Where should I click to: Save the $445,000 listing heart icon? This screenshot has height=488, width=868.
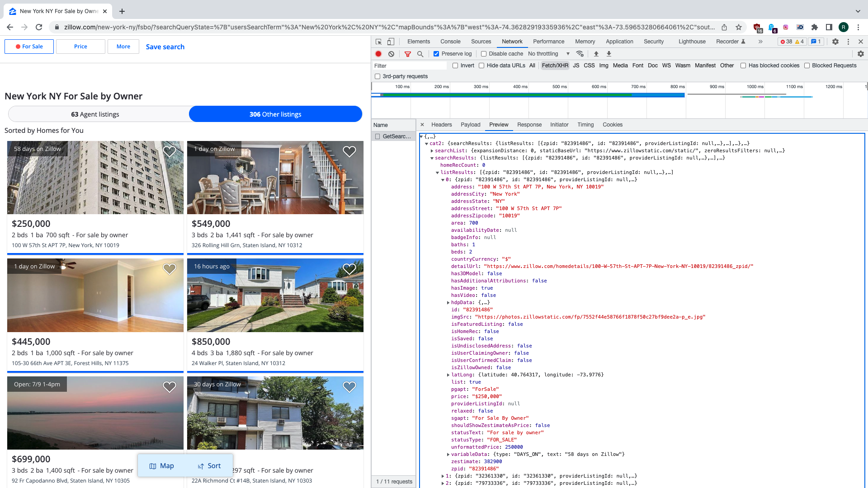point(169,269)
